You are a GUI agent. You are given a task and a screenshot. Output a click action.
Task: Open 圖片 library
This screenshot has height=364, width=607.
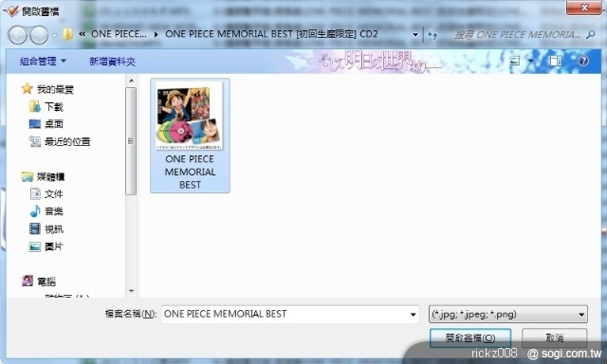pyautogui.click(x=46, y=246)
